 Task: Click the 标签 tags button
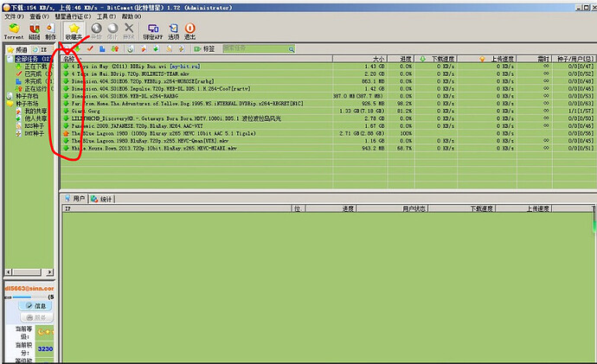point(204,48)
